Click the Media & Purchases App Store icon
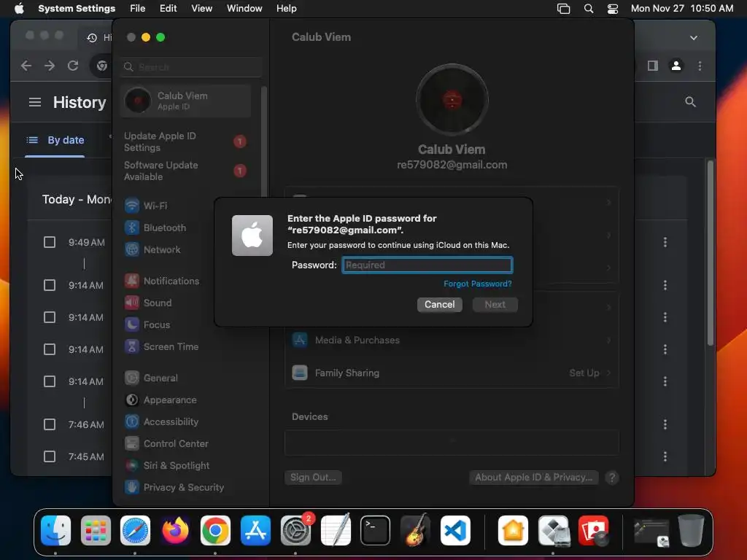Screen dimensions: 747x560 pos(300,340)
